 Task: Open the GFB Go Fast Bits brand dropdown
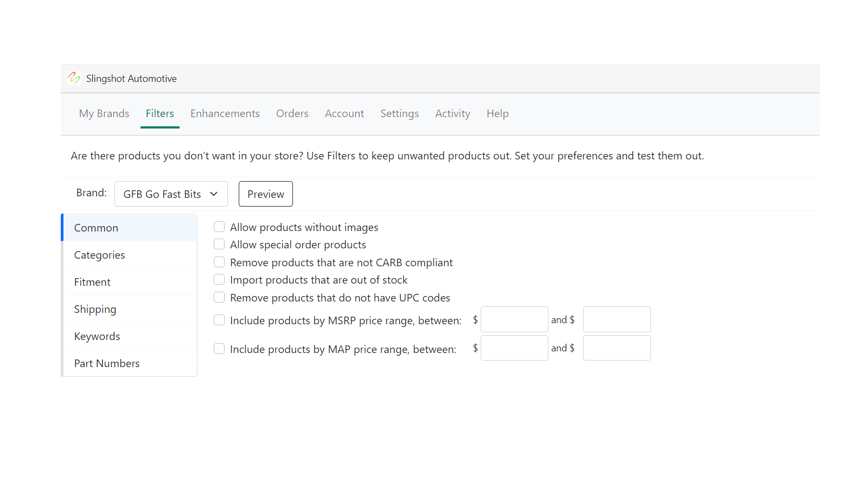click(171, 194)
